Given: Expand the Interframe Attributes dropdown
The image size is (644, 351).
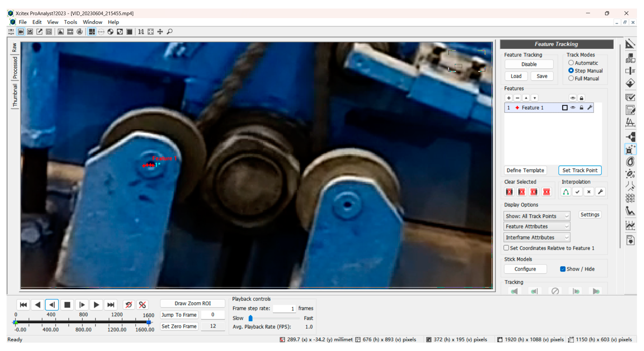Looking at the screenshot, I should pyautogui.click(x=537, y=237).
